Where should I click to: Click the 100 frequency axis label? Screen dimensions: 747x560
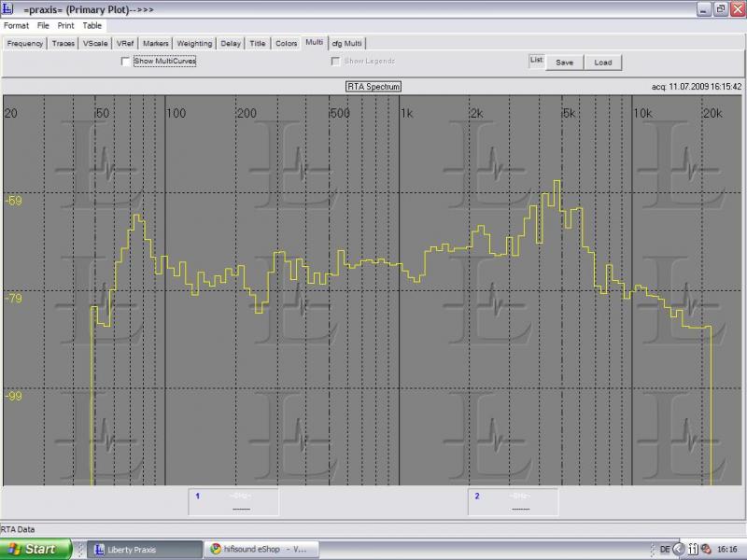(x=176, y=113)
